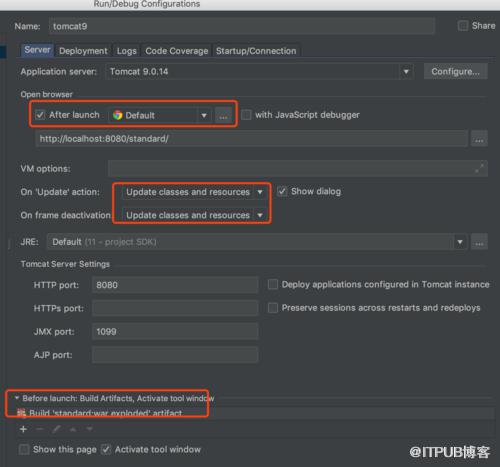Click the localhost URL field

point(252,139)
